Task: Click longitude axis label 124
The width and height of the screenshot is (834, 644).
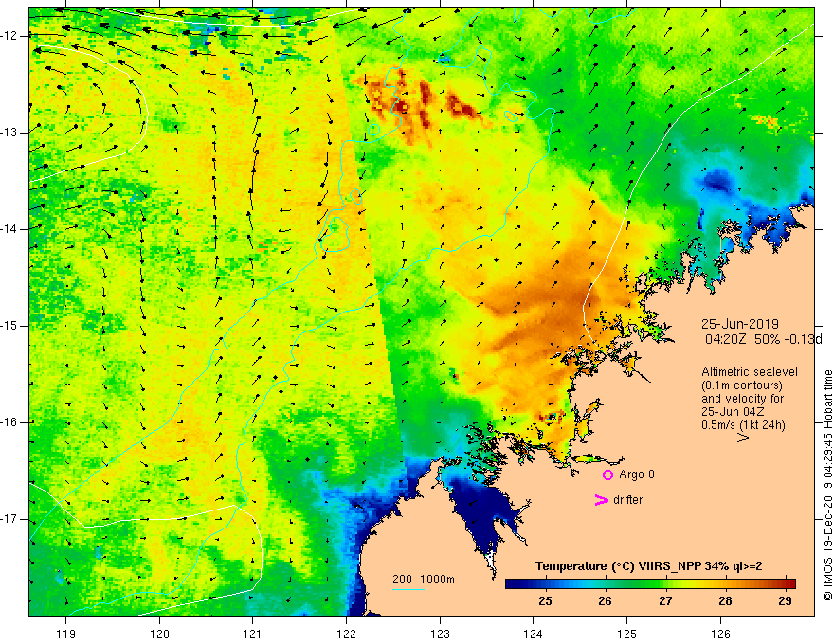Action: [534, 634]
